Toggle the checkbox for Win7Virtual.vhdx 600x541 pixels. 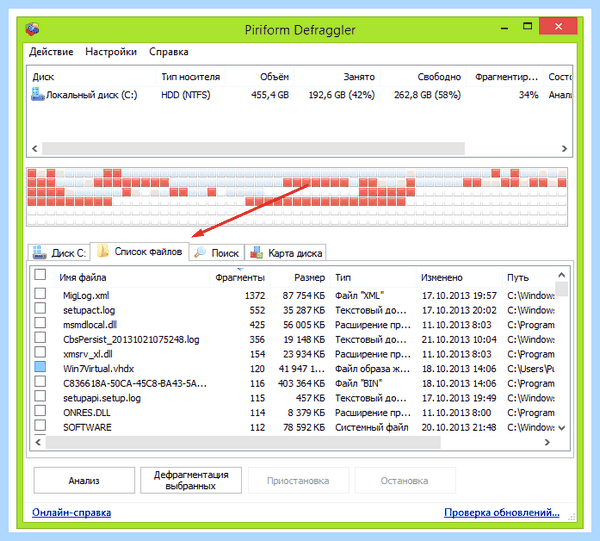coord(40,367)
